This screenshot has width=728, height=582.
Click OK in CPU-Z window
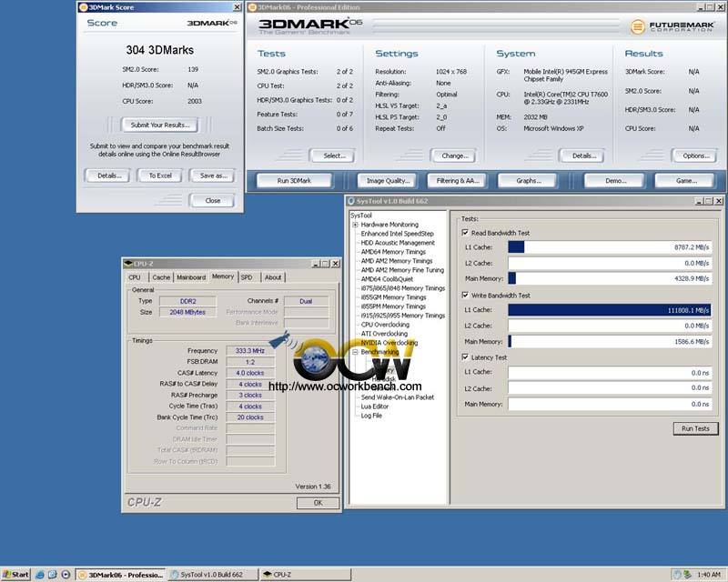click(x=318, y=503)
